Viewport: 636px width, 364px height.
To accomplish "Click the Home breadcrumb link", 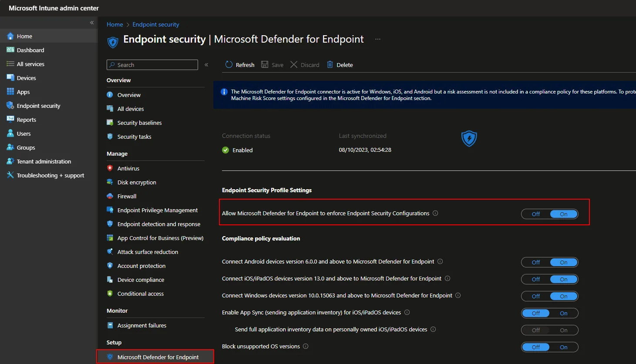I will pyautogui.click(x=115, y=24).
